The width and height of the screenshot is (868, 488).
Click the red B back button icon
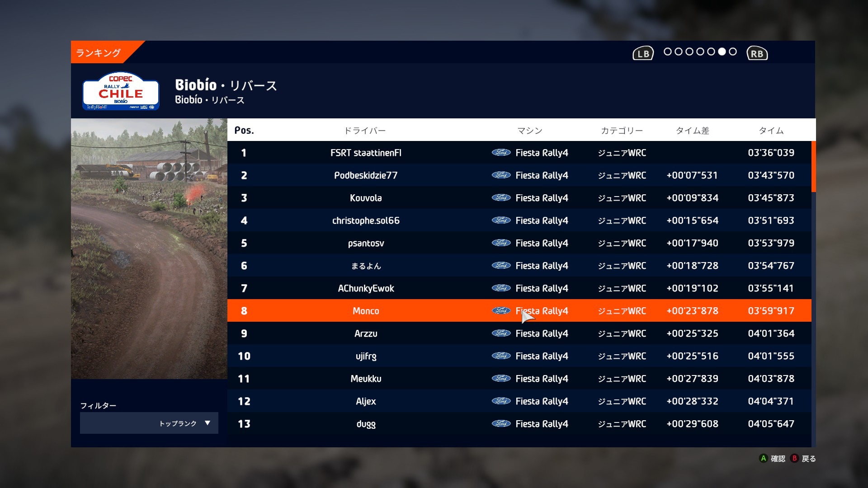794,458
